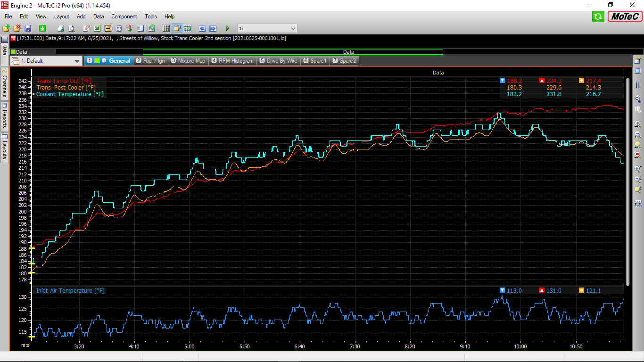Click the Coolant Temperature channel label
Screen dimensions: 644x362
64,94
